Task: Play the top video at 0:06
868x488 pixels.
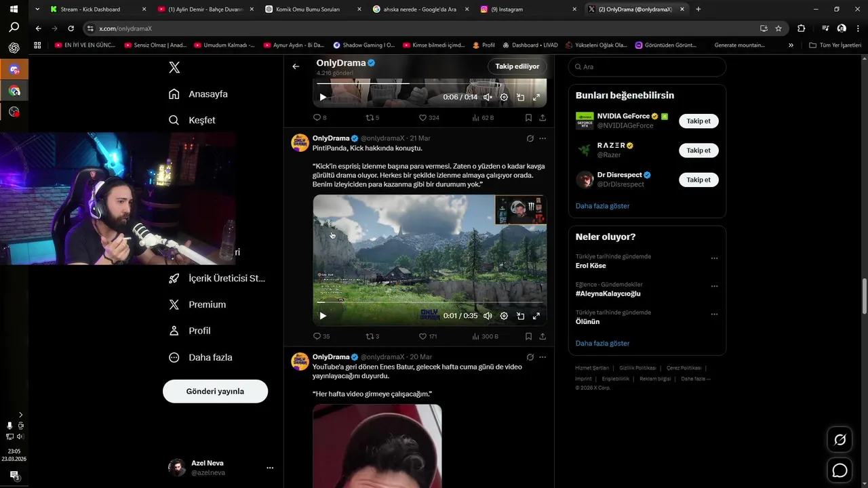Action: [323, 97]
